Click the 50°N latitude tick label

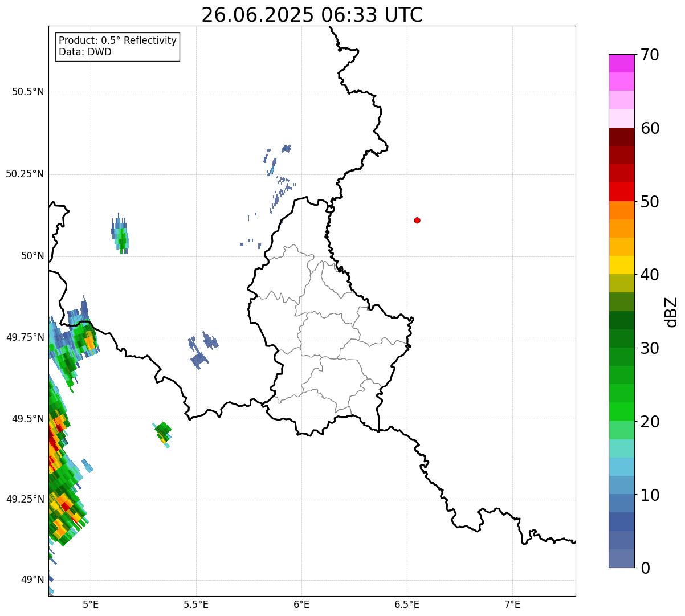pyautogui.click(x=31, y=256)
